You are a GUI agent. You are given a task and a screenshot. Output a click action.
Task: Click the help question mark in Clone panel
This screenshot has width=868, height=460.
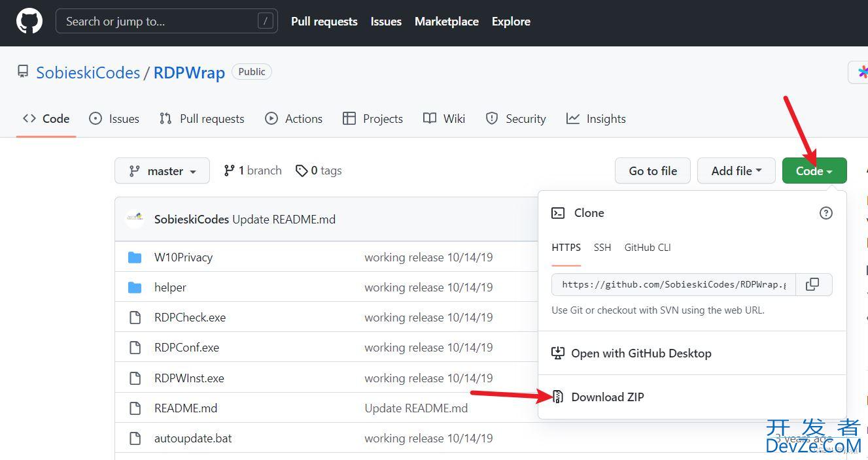click(826, 213)
